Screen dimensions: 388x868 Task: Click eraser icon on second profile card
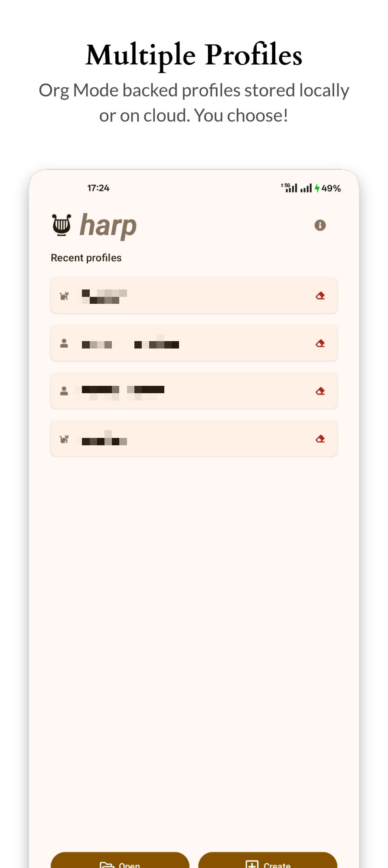pyautogui.click(x=320, y=343)
